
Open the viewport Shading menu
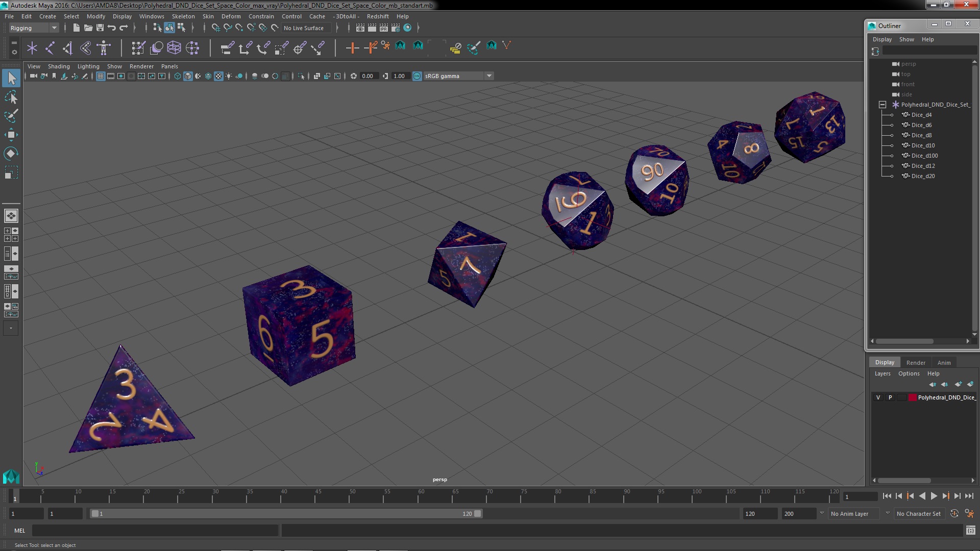click(59, 66)
